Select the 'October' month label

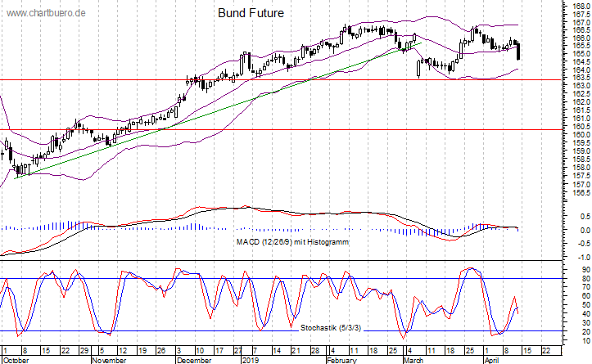tap(16, 360)
